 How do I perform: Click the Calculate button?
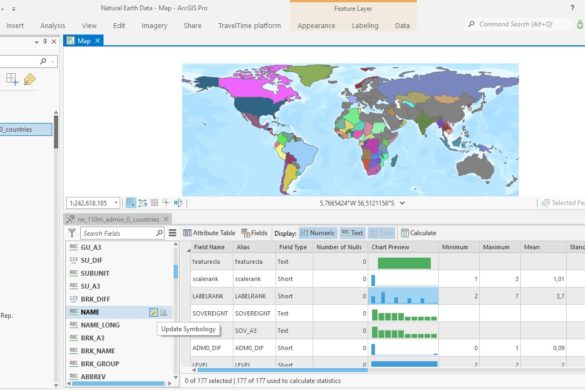tap(419, 233)
